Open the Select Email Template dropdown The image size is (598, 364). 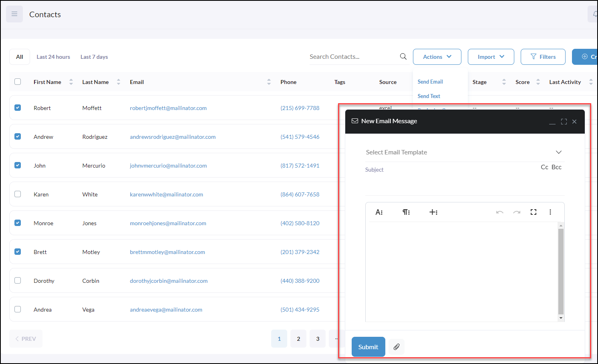coord(465,152)
